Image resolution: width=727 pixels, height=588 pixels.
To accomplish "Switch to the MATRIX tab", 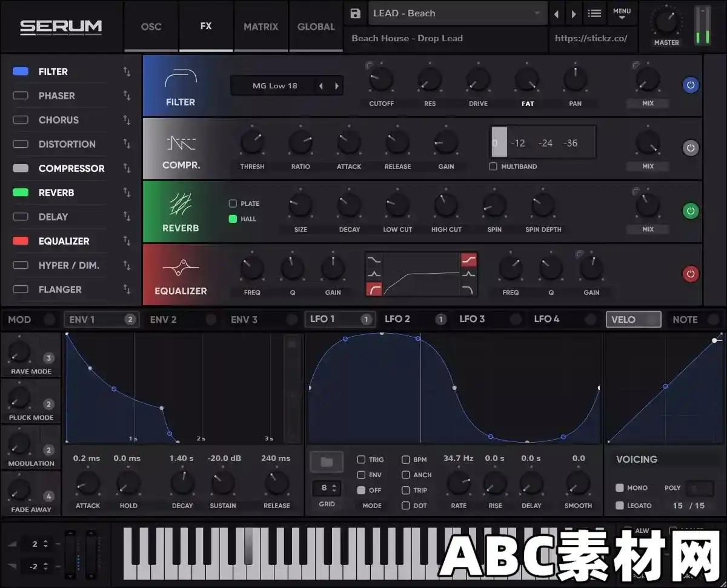I will 261,27.
